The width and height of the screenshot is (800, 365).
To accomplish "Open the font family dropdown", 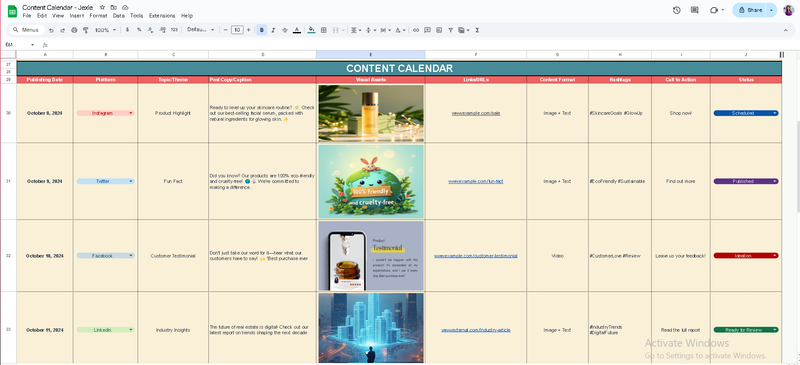I will (x=201, y=30).
